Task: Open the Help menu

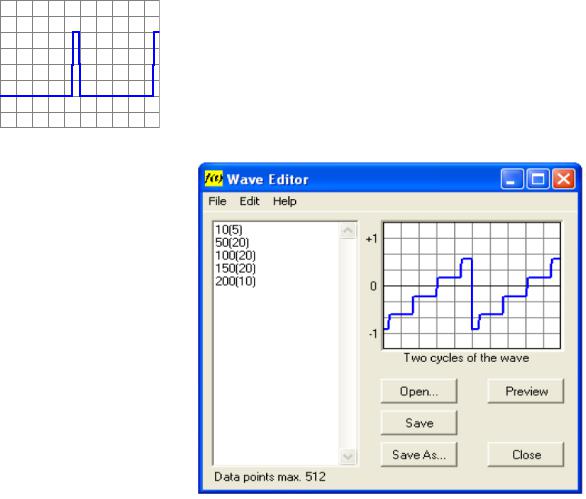Action: pyautogui.click(x=284, y=201)
